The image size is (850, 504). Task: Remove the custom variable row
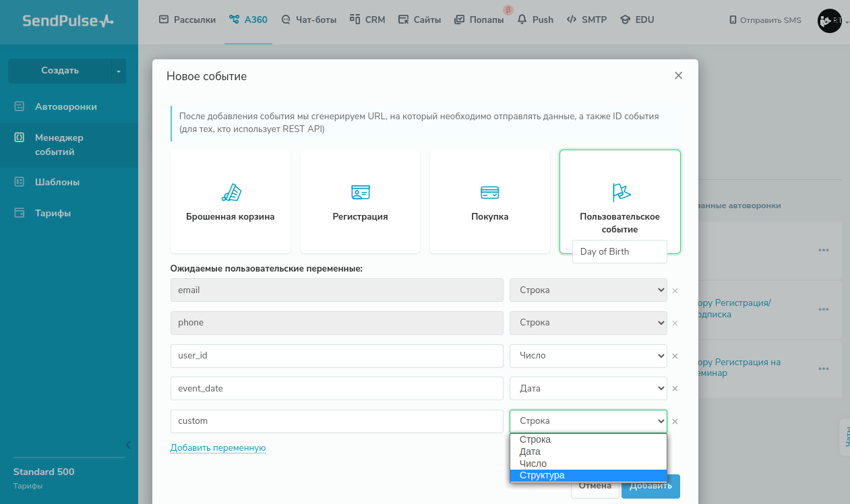coord(675,422)
